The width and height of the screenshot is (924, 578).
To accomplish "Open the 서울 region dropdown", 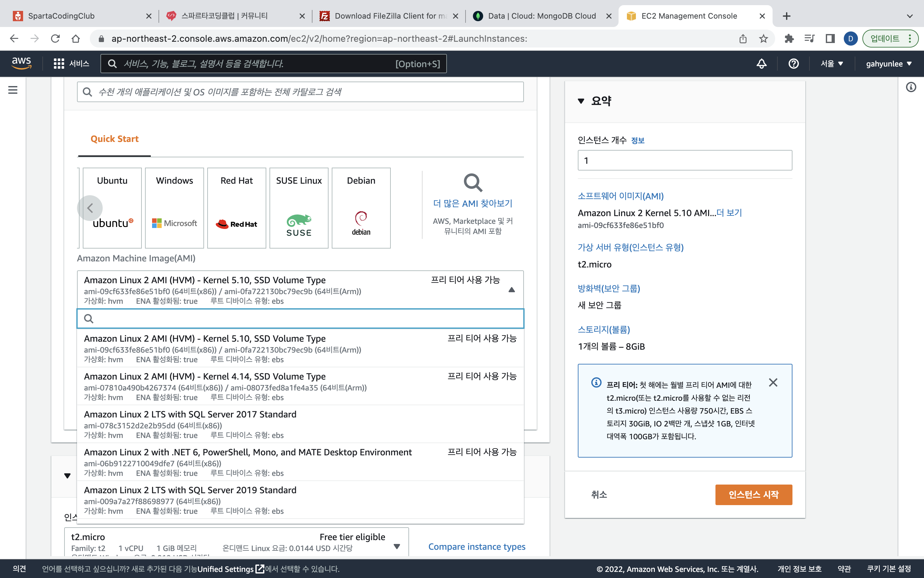I will click(x=832, y=64).
